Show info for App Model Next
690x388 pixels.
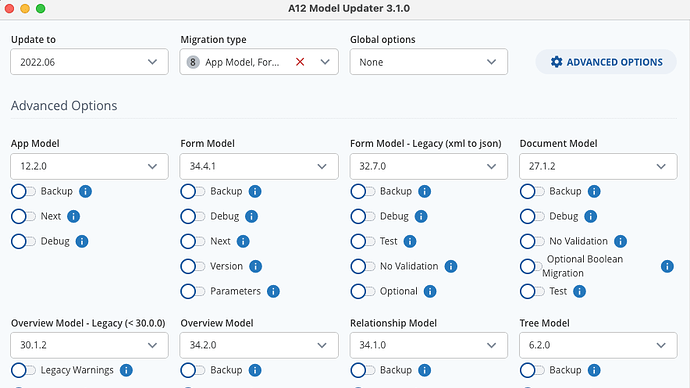tap(73, 216)
